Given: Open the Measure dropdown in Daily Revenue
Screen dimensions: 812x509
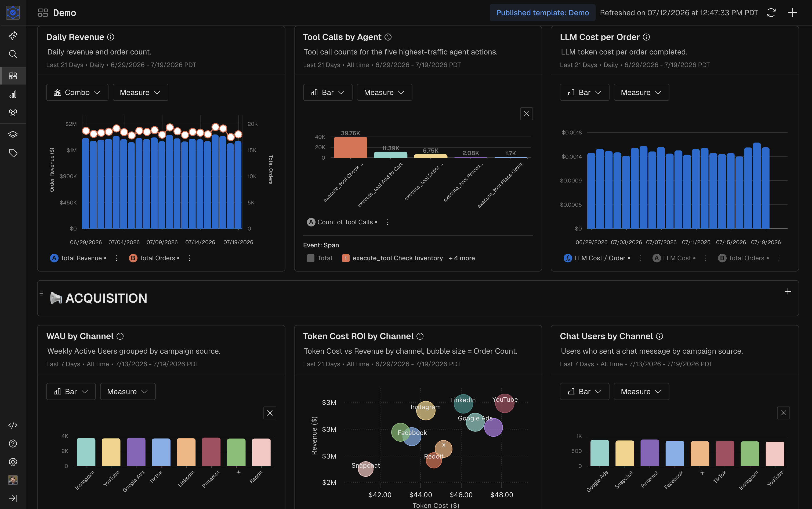Looking at the screenshot, I should (x=140, y=92).
